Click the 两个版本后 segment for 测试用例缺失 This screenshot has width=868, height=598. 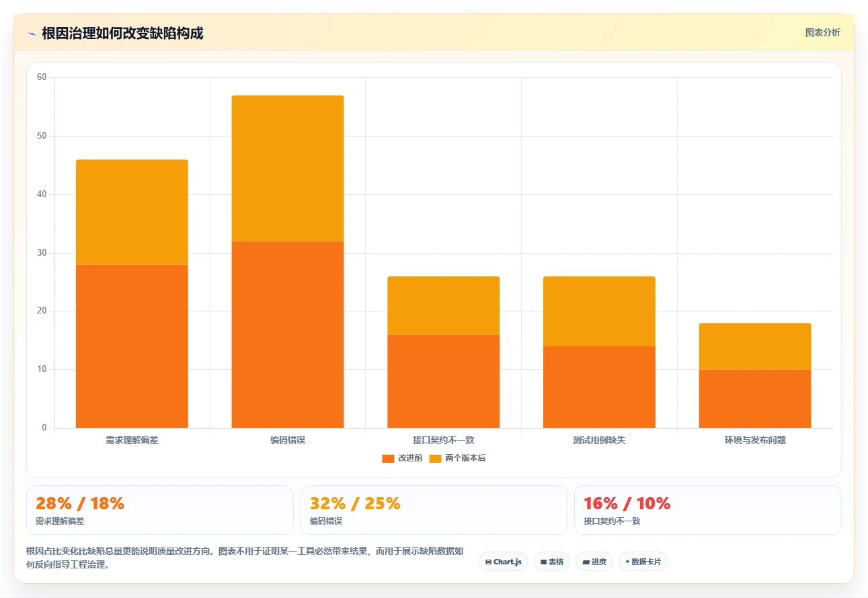point(599,311)
